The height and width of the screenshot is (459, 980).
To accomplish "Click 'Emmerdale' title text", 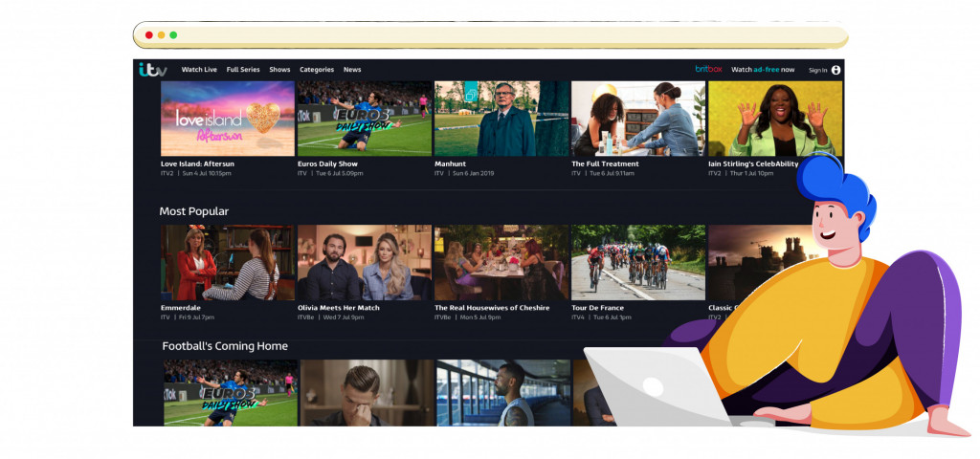I will [x=182, y=308].
